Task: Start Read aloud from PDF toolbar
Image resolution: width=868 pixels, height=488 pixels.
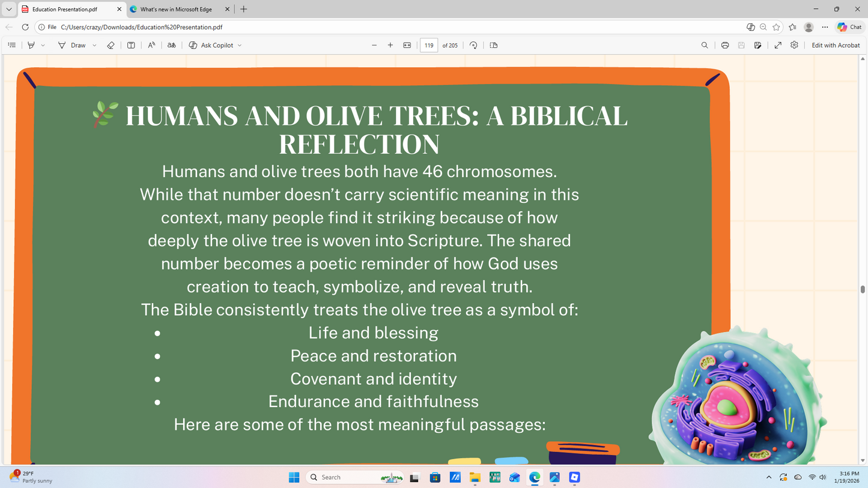Action: (151, 45)
